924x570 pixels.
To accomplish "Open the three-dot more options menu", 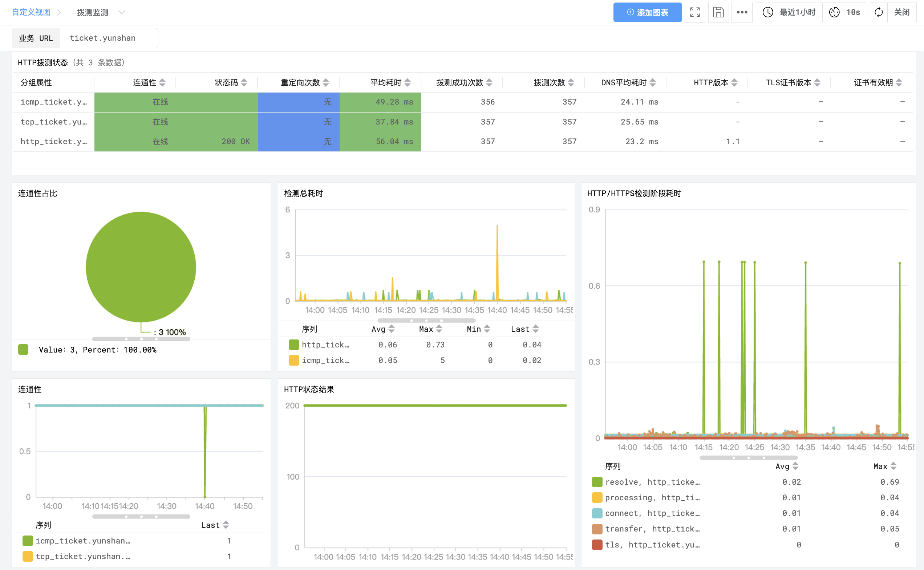I will pyautogui.click(x=741, y=12).
